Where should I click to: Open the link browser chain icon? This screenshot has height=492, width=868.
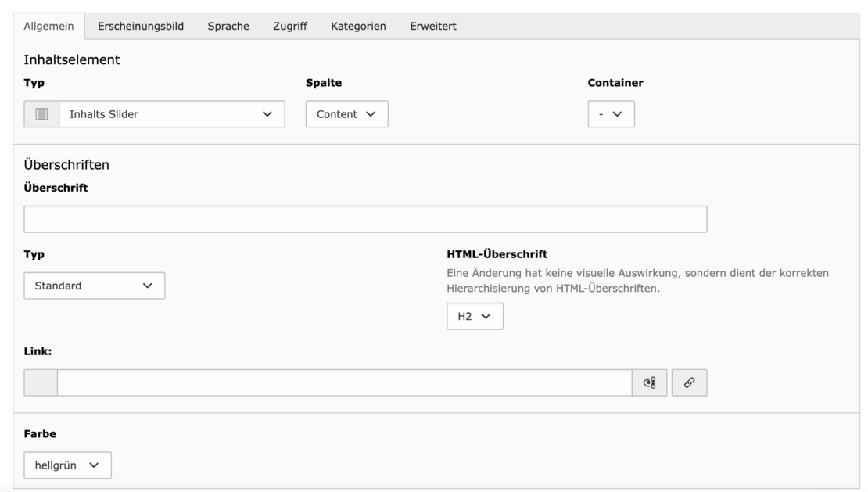(689, 382)
